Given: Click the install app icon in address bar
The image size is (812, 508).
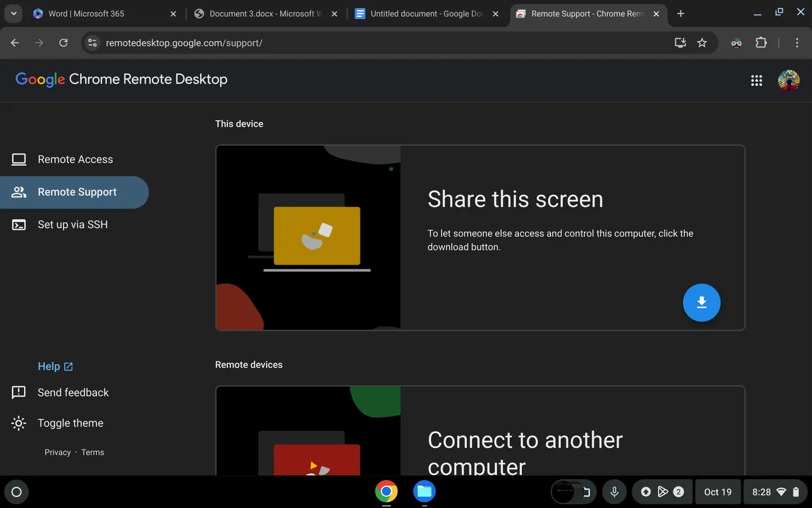Looking at the screenshot, I should [x=680, y=42].
